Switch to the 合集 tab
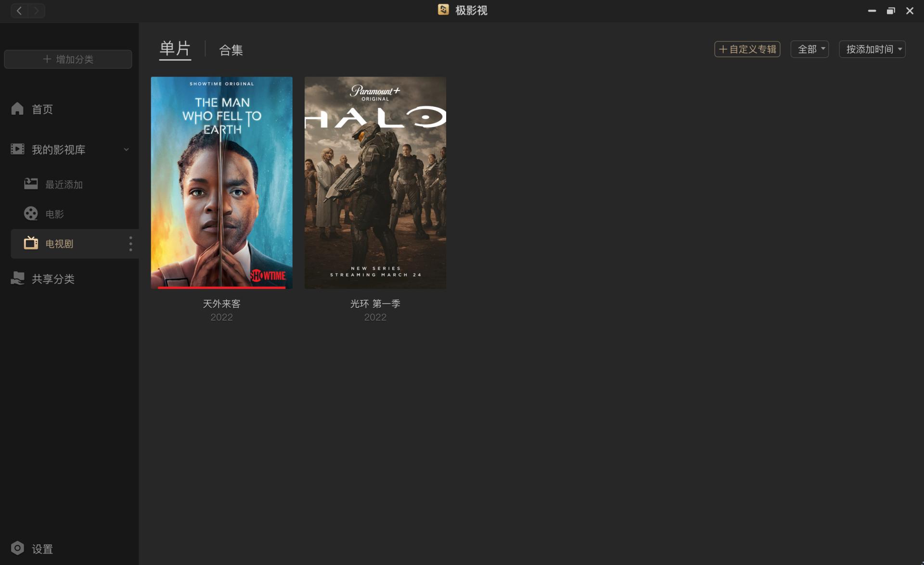Image resolution: width=924 pixels, height=565 pixels. point(231,50)
